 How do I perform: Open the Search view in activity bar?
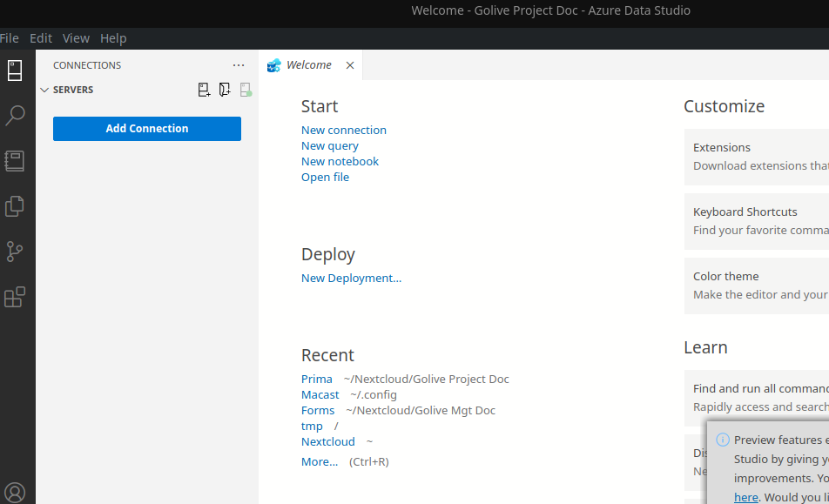[15, 116]
